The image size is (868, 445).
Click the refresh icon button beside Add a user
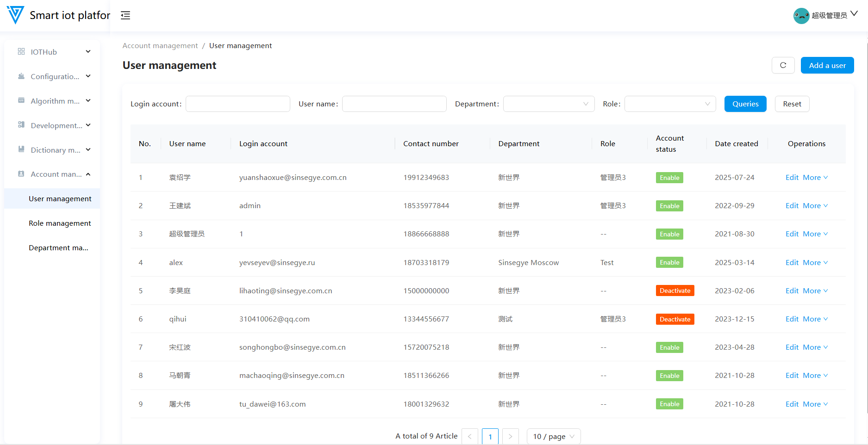click(x=783, y=65)
